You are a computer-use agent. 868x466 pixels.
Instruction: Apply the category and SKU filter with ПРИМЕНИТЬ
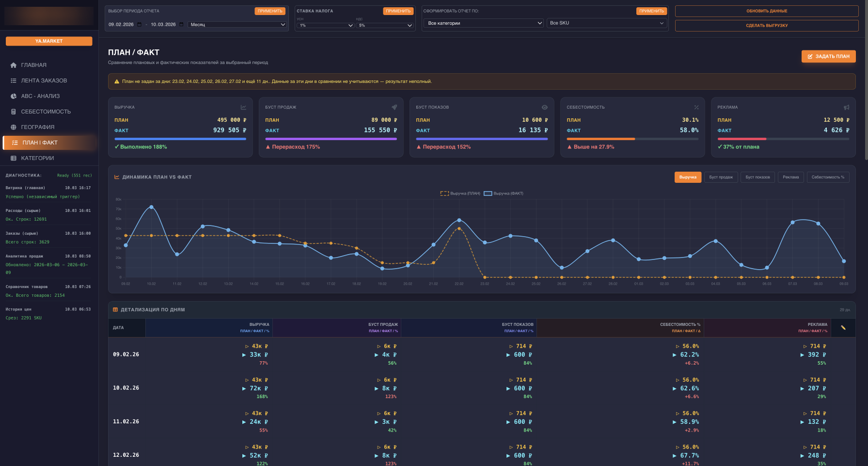click(651, 11)
